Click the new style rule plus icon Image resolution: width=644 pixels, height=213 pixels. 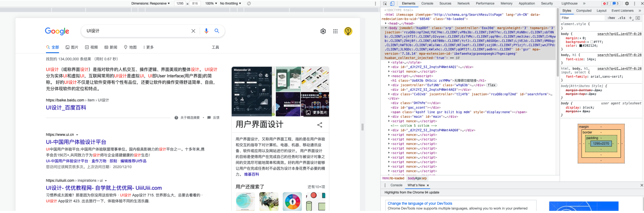(x=630, y=18)
